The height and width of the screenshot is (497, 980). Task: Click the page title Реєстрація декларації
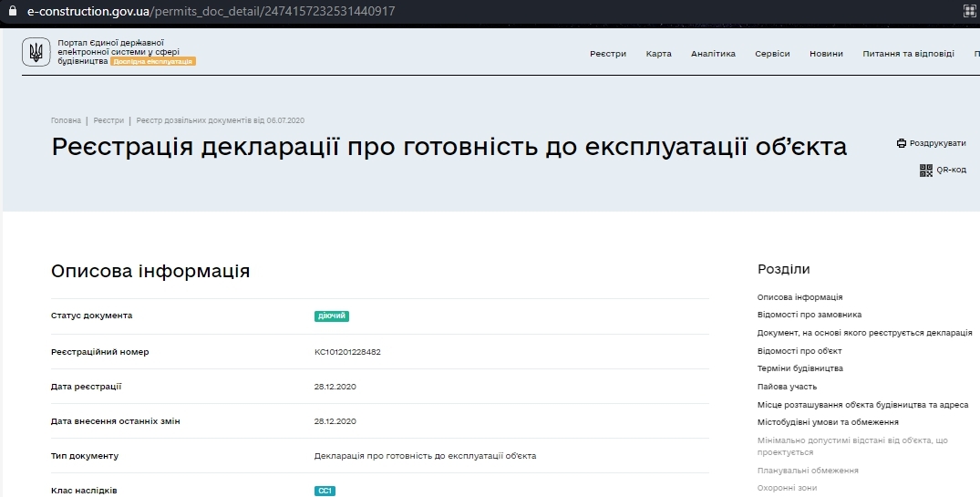click(449, 147)
